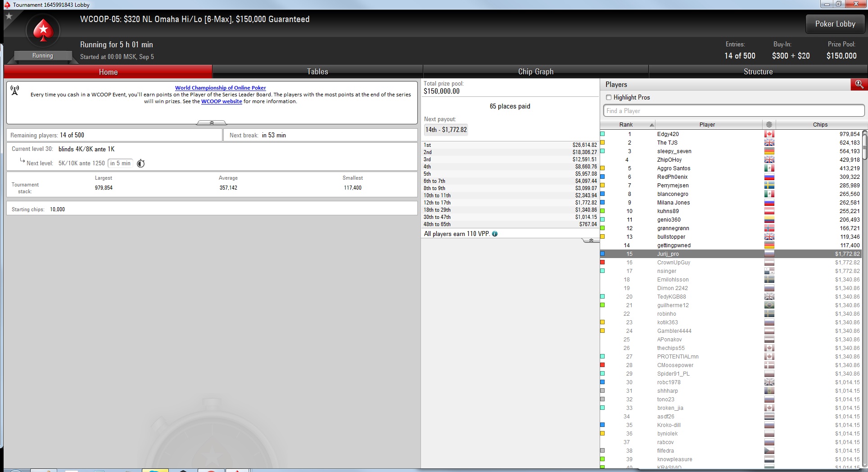
Task: Toggle the Rank column sort arrow
Action: [651, 125]
